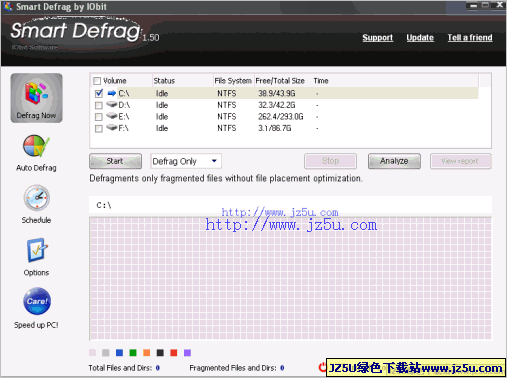Open the Support link
The image size is (507, 378).
point(378,38)
